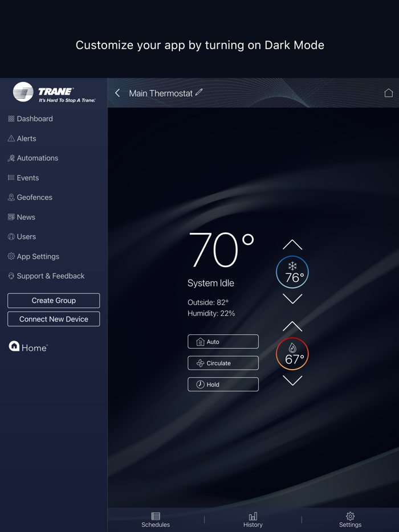
Task: Open Alerts from the sidebar
Action: coord(22,138)
